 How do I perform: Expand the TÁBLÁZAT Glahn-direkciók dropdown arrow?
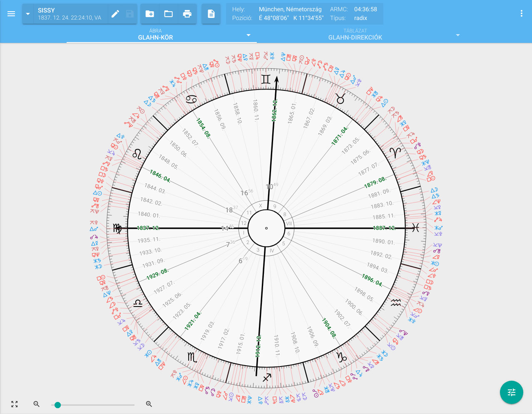tap(458, 35)
